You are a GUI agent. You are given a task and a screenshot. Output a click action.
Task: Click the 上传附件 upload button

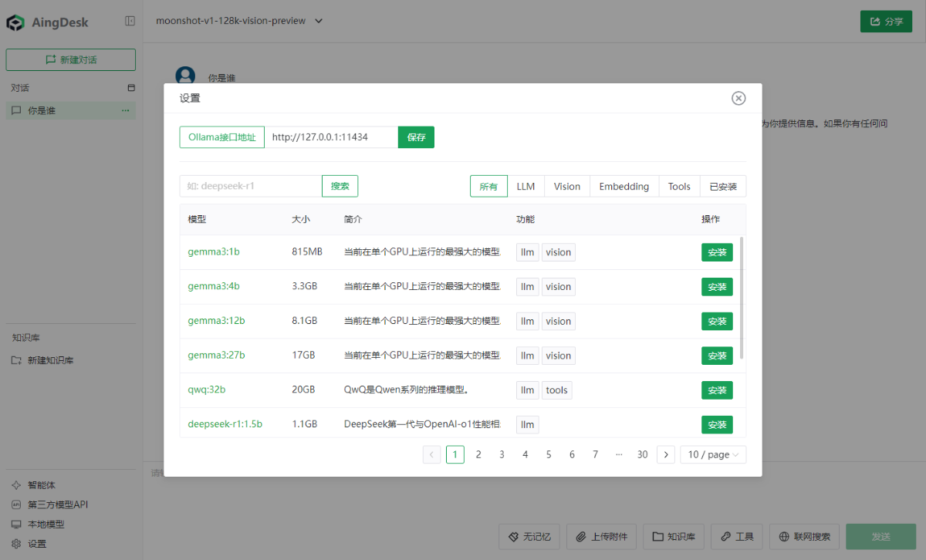[x=601, y=537]
